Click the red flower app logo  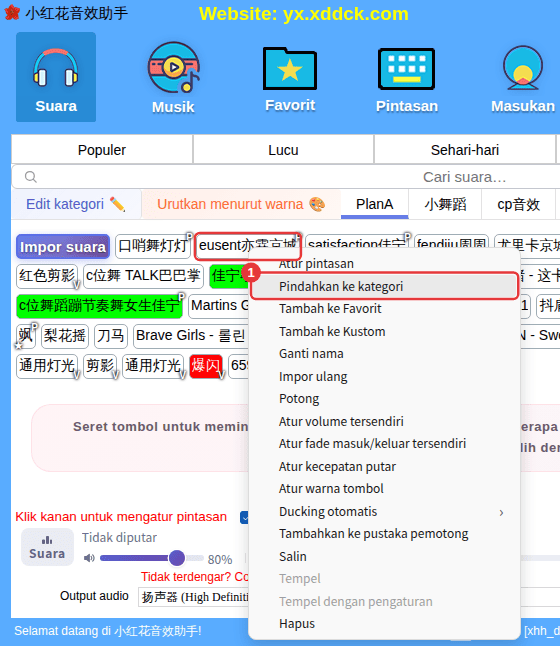[12, 13]
